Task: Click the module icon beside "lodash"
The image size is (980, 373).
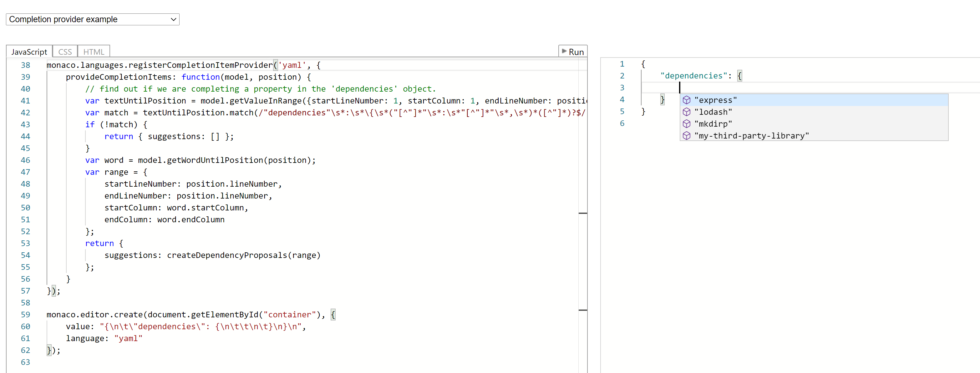Action: click(x=686, y=112)
